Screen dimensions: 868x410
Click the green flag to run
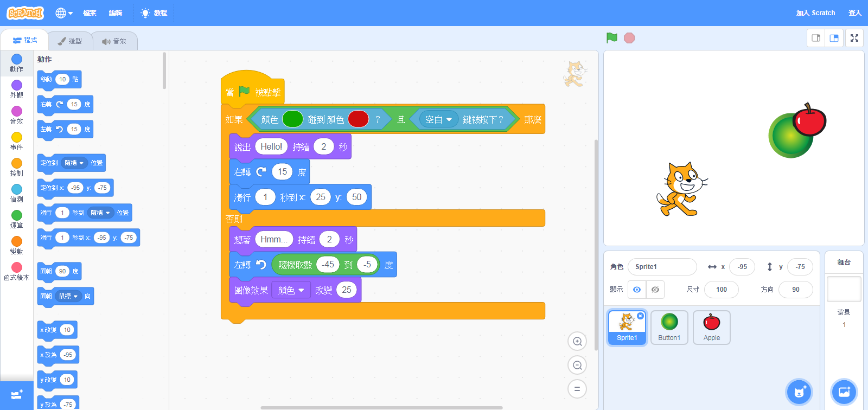[x=612, y=38]
